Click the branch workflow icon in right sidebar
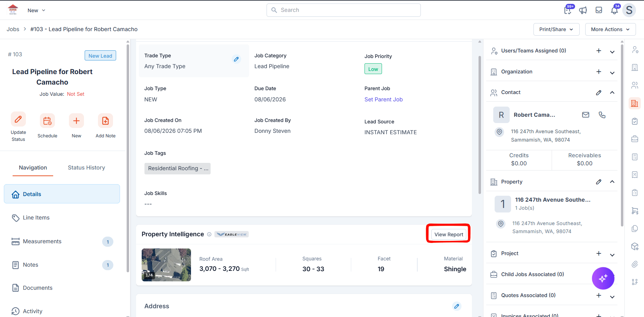Screen dimensions: 644x317 [635, 282]
